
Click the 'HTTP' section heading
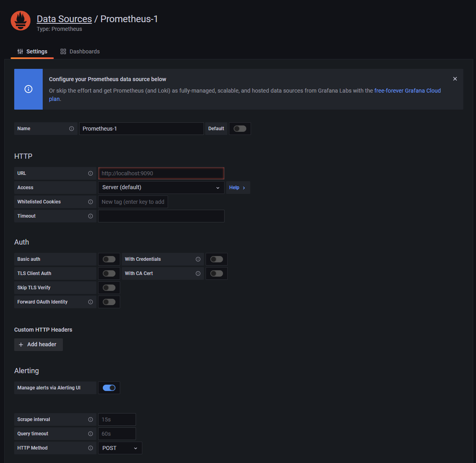click(23, 156)
